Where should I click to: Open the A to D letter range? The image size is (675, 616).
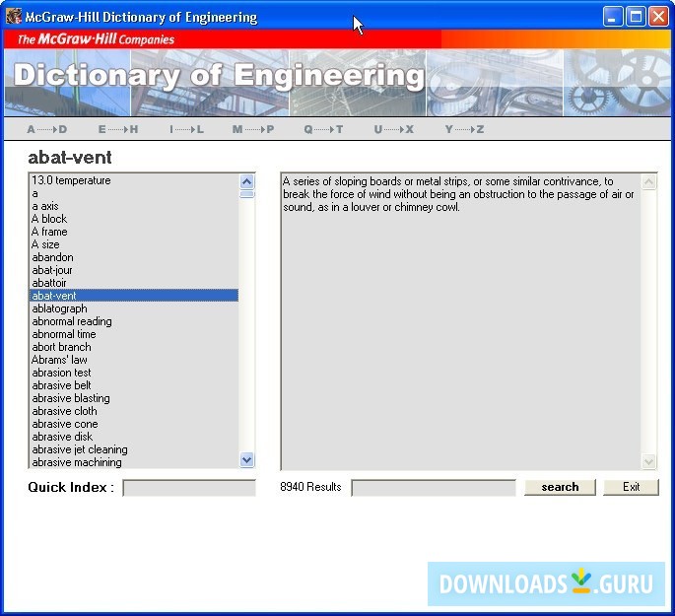pos(47,129)
